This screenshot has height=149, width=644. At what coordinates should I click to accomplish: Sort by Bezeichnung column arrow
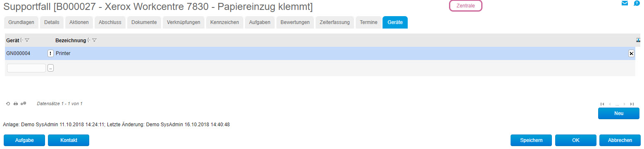(x=89, y=40)
